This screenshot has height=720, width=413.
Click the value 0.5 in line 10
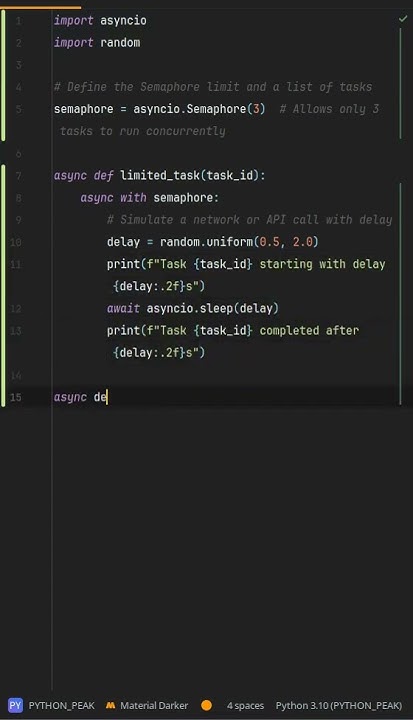pos(270,242)
